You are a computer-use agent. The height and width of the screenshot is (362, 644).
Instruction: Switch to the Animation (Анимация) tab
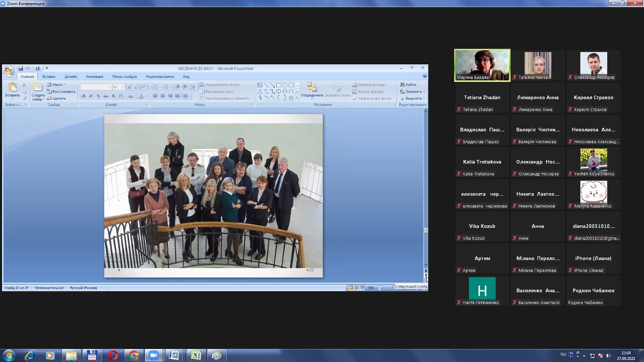coord(94,76)
